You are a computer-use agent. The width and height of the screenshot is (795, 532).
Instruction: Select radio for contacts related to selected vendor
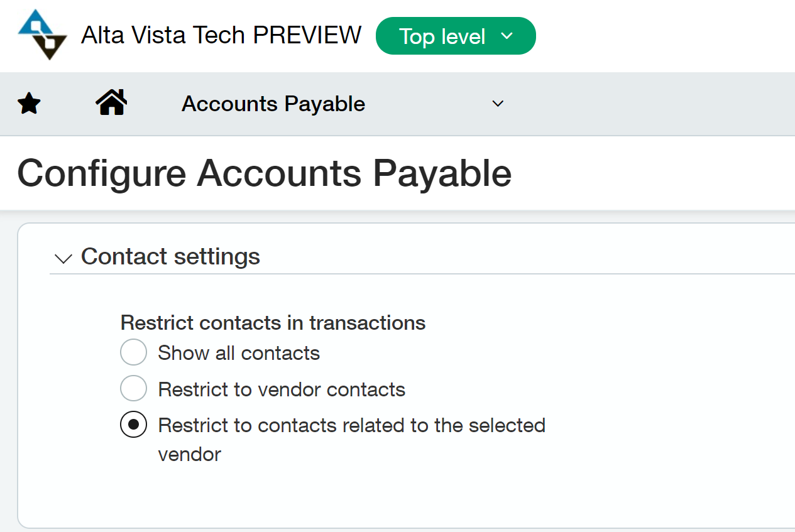133,425
